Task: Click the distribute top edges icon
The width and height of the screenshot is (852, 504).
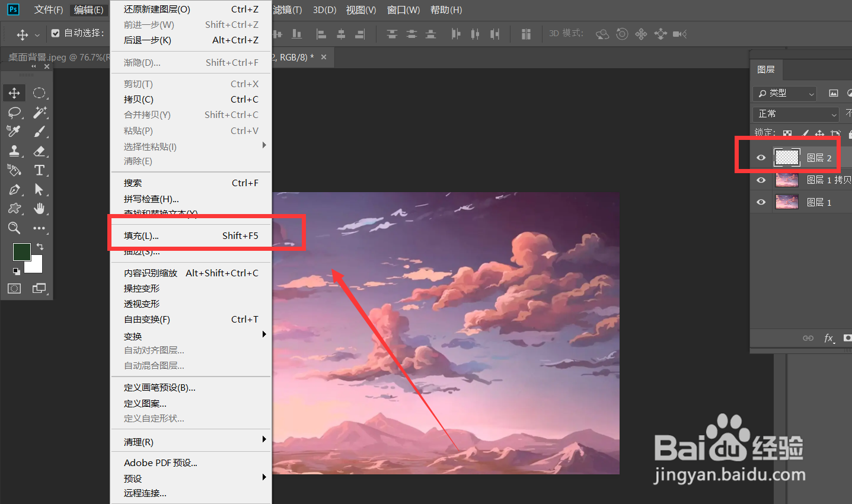Action: pos(392,34)
